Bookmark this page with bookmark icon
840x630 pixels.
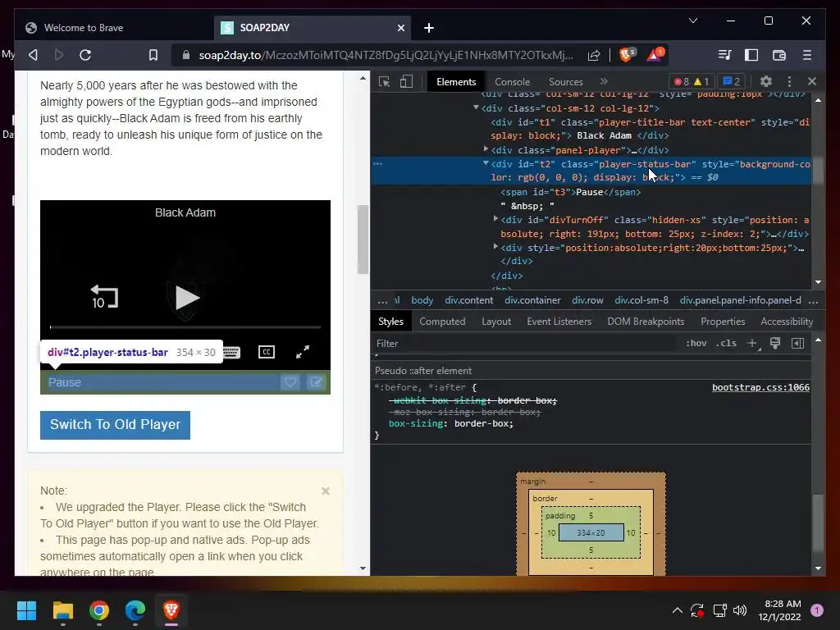point(153,55)
